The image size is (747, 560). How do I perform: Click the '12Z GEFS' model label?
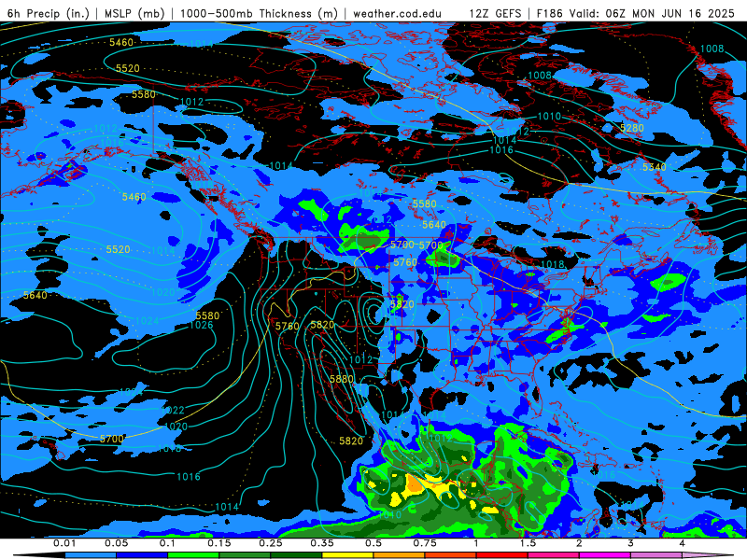pyautogui.click(x=495, y=13)
